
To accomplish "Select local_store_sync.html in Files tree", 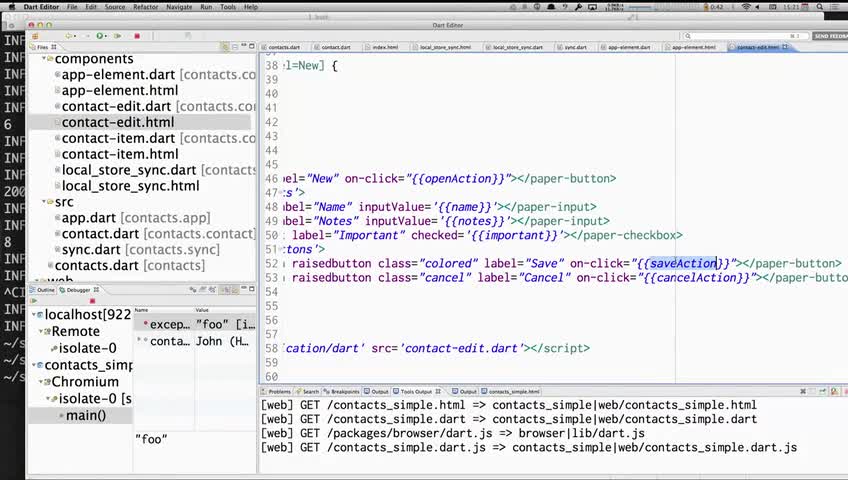I will coord(130,186).
